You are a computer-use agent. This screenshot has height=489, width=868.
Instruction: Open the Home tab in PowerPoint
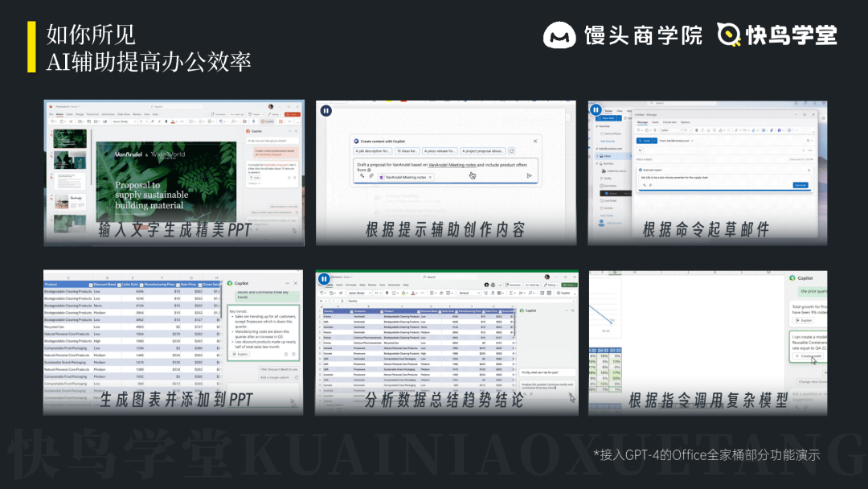[59, 115]
